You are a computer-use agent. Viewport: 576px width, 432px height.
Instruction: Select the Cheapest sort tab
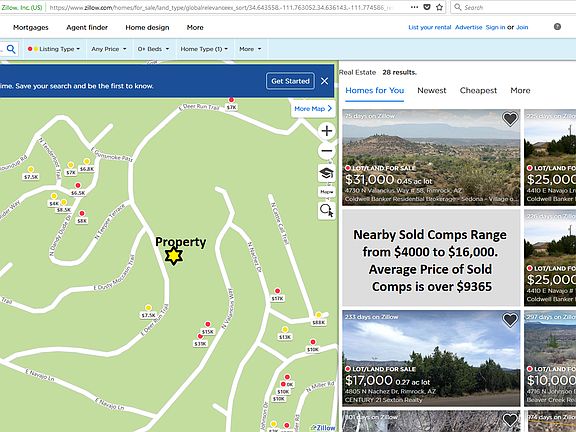pyautogui.click(x=478, y=90)
